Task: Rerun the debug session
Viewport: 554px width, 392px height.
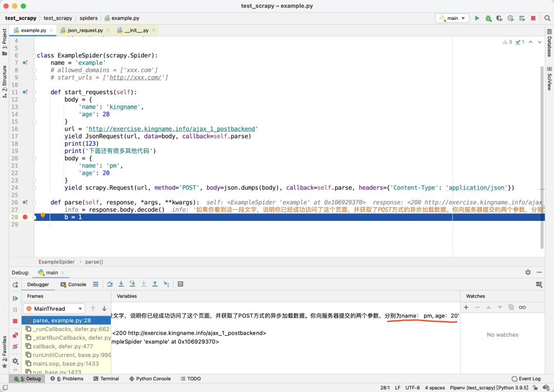Action: click(15, 285)
